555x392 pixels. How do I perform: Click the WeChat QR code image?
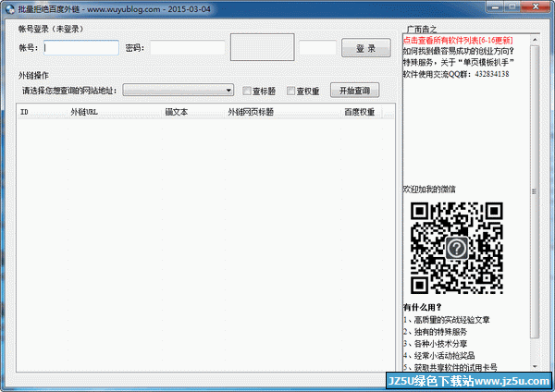click(457, 248)
